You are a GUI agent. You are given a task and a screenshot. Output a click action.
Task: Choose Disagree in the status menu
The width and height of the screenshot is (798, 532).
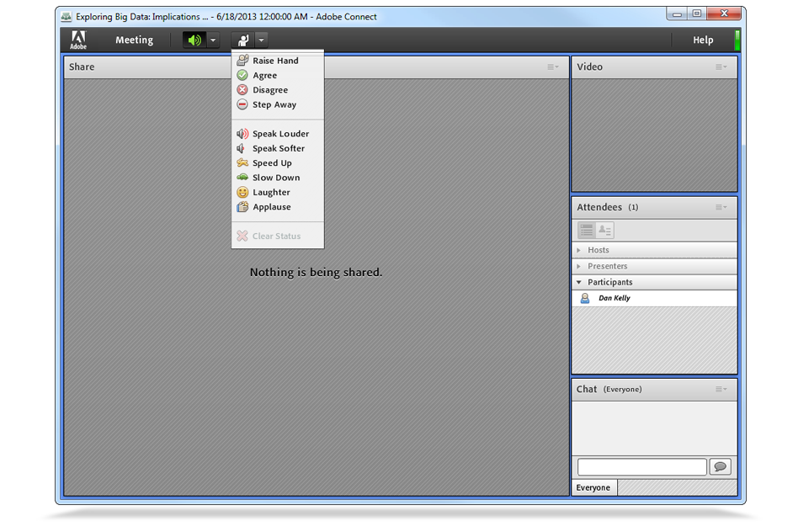pos(278,90)
